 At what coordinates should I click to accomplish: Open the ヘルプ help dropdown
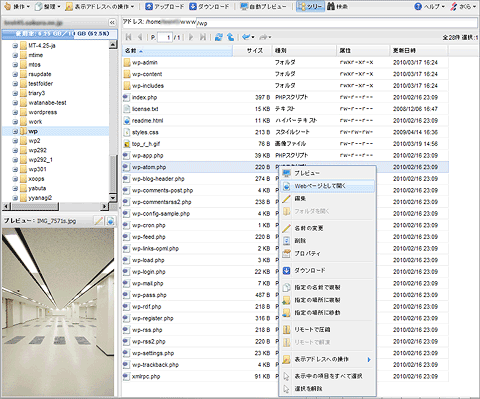(x=429, y=6)
